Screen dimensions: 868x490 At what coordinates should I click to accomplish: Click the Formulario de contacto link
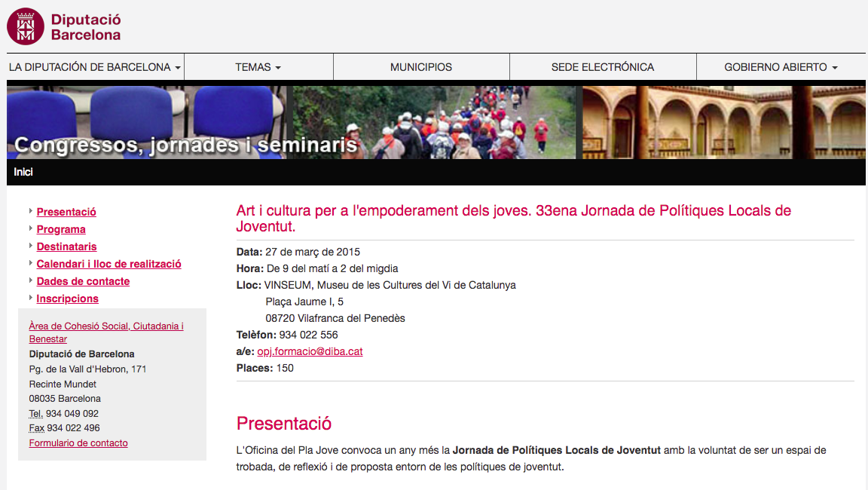78,443
